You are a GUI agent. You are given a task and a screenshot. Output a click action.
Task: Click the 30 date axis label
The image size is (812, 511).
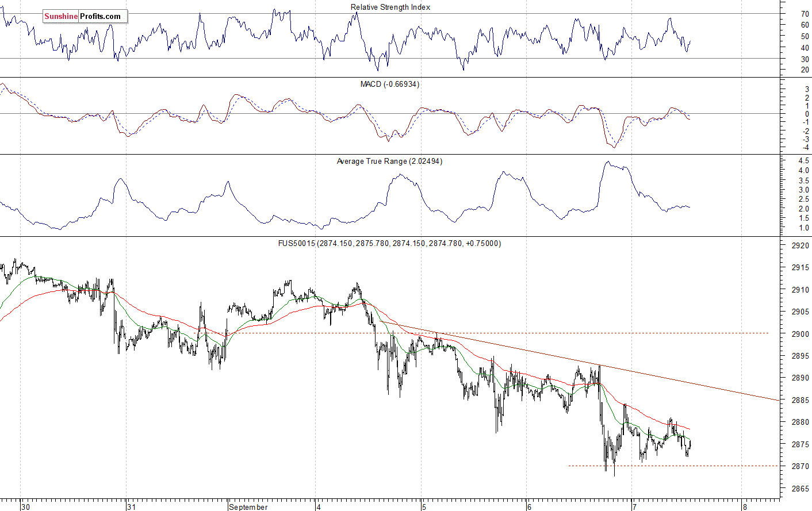(25, 507)
